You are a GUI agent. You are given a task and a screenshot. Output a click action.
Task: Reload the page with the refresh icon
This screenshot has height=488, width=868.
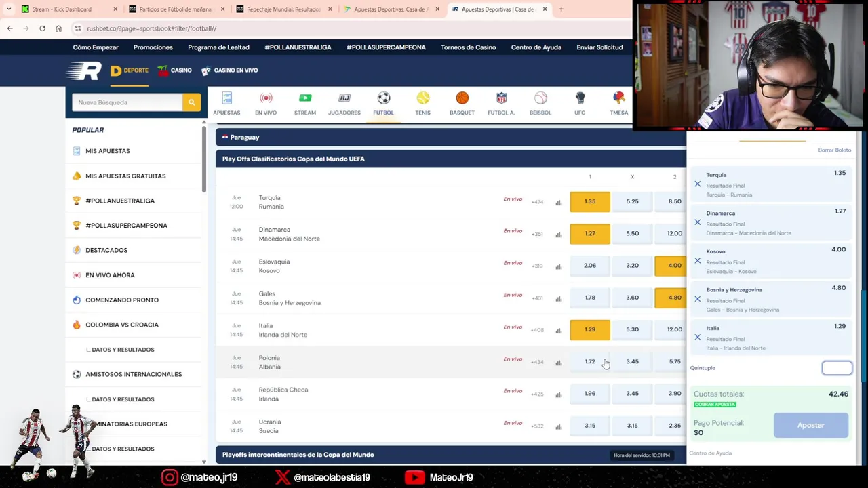pos(42,28)
